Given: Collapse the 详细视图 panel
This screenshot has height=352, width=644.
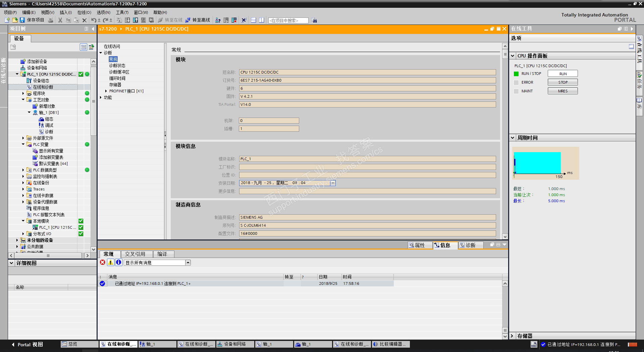Looking at the screenshot, I should pos(11,263).
